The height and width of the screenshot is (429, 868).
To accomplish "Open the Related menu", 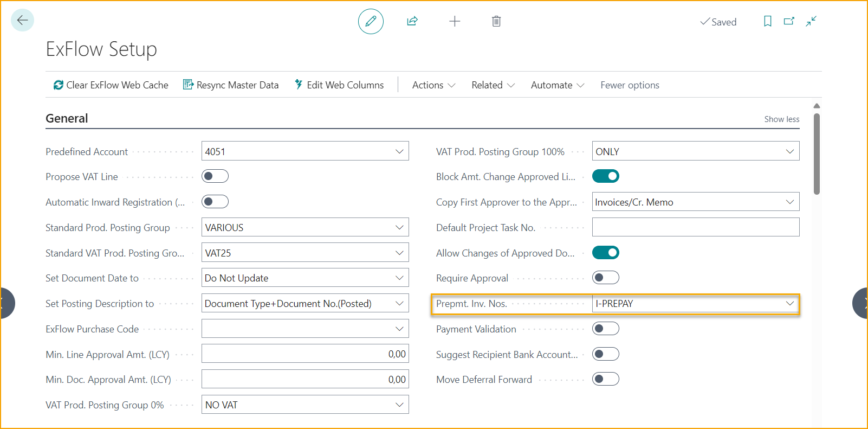I will click(493, 85).
